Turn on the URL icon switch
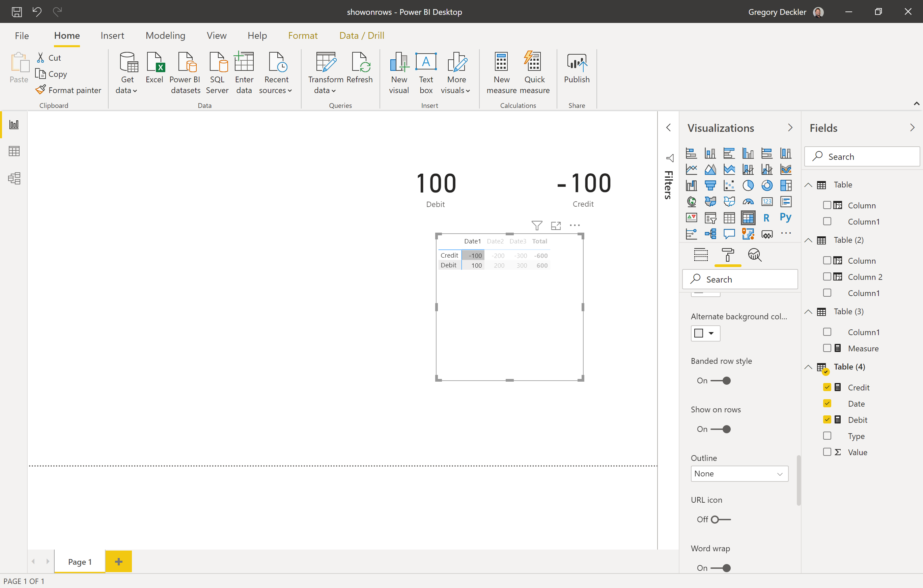The image size is (923, 588). coord(721,520)
